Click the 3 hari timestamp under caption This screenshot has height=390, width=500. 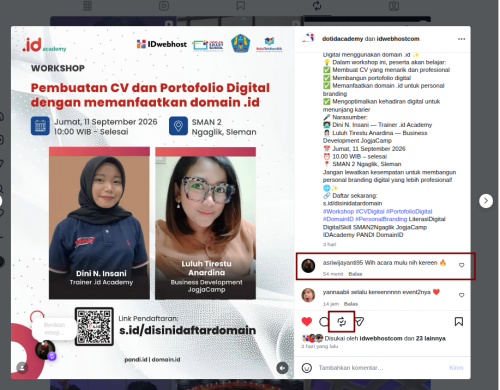329,244
